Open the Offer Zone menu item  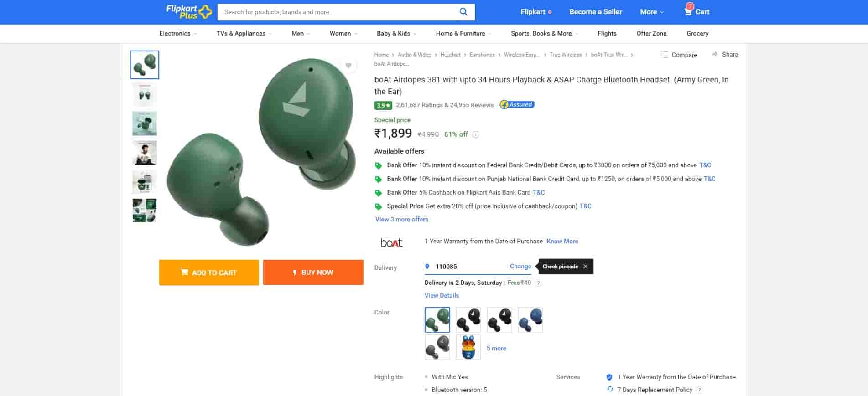click(651, 33)
